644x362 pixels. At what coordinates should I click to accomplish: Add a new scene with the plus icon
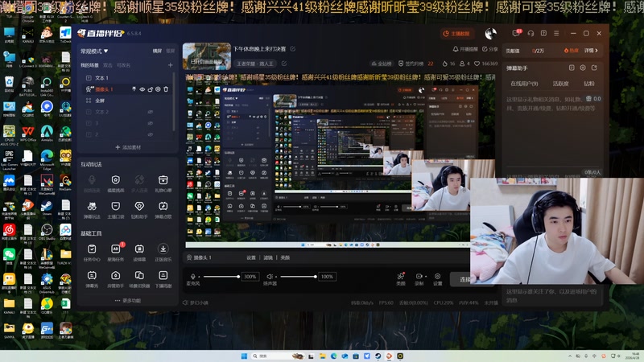(x=170, y=65)
